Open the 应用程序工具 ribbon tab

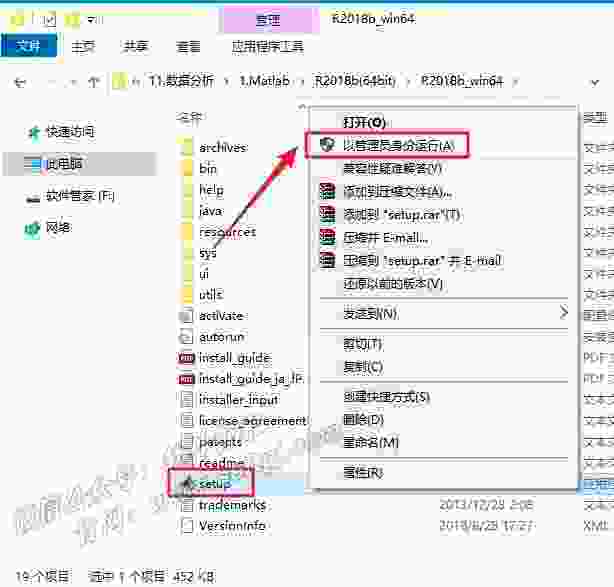tap(268, 47)
